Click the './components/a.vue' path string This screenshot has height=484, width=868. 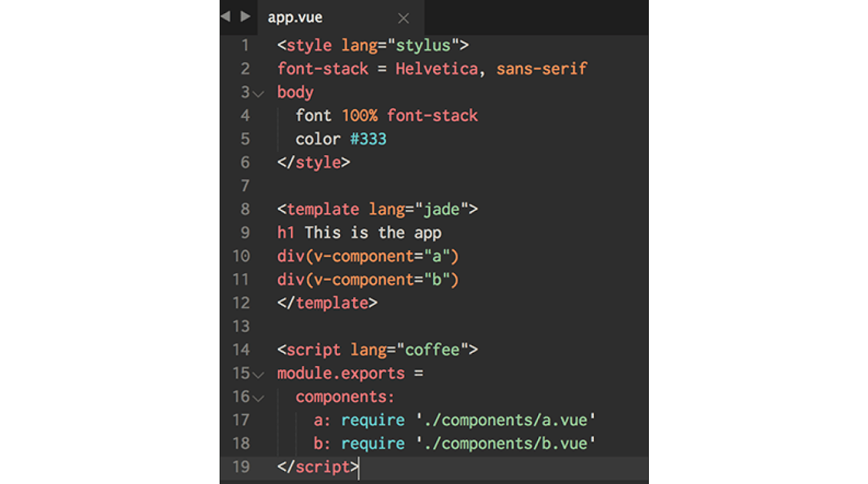pos(506,420)
